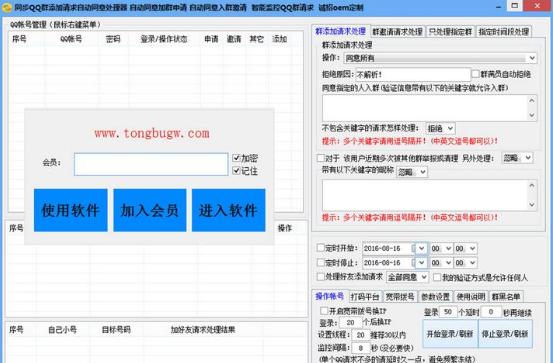Click the 登录 50 个延时 field
Image resolution: width=553 pixels, height=363 pixels.
tap(448, 312)
